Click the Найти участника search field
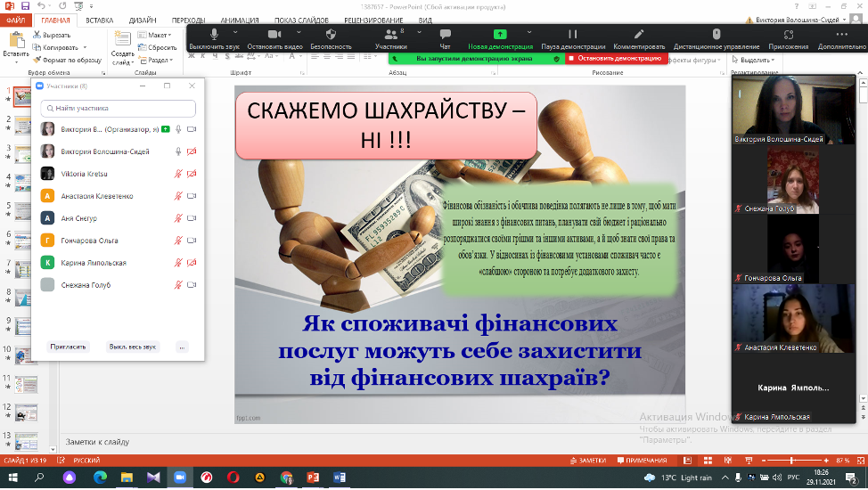Image resolution: width=868 pixels, height=490 pixels. tap(119, 108)
